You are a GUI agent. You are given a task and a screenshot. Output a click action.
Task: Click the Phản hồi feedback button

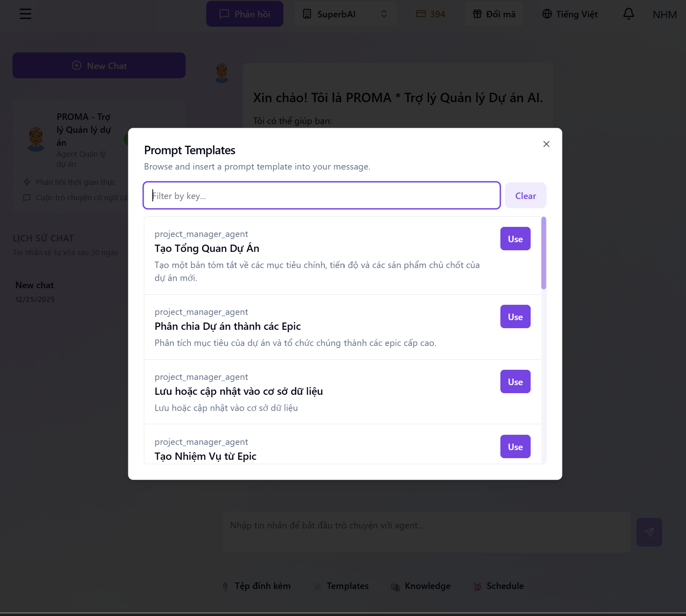tap(245, 14)
